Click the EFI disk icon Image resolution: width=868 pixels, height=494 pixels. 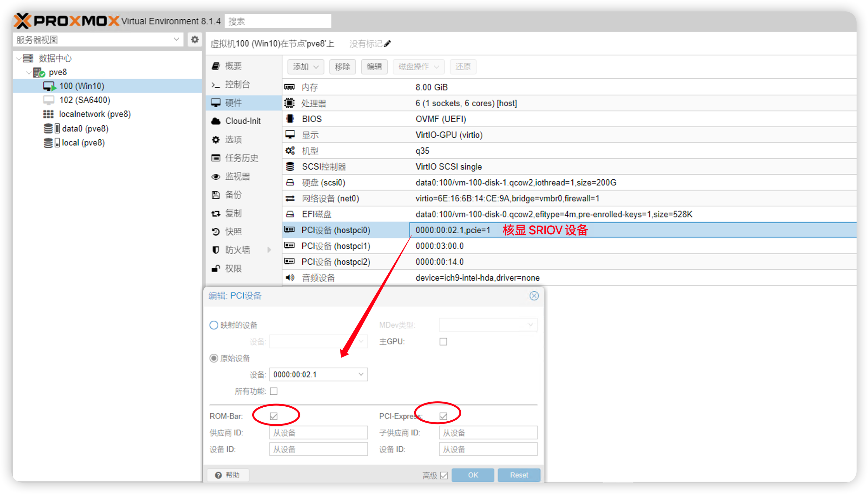click(290, 214)
